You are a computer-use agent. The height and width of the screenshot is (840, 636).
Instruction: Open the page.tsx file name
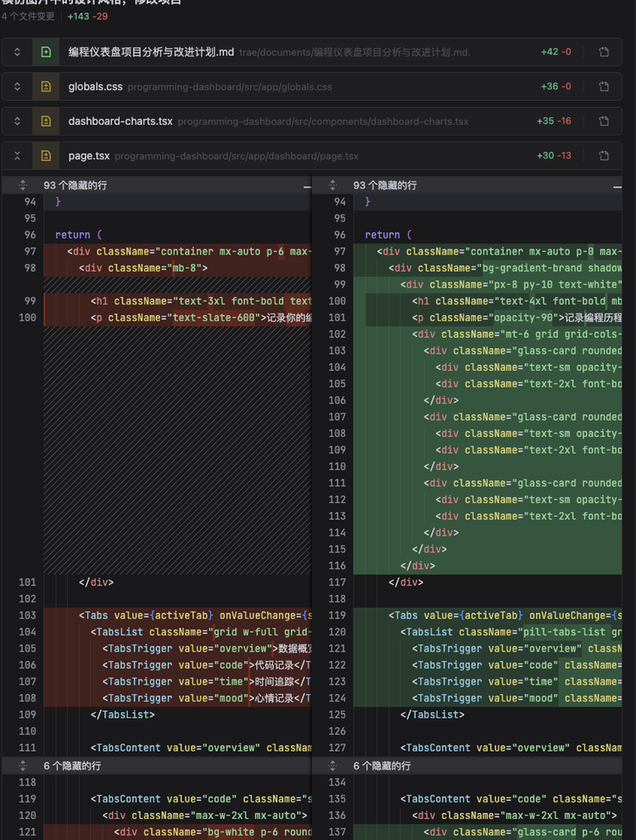[x=89, y=156]
